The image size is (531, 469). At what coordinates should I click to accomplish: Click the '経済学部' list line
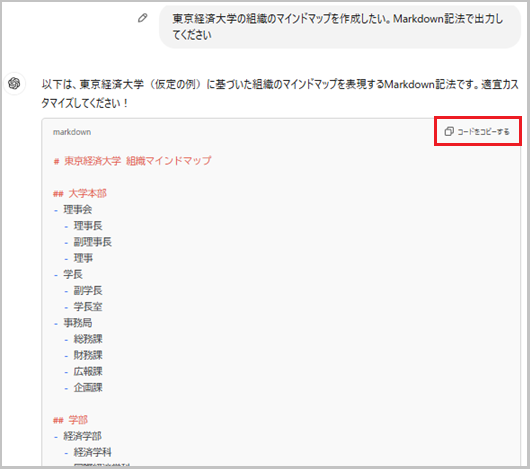coord(78,436)
